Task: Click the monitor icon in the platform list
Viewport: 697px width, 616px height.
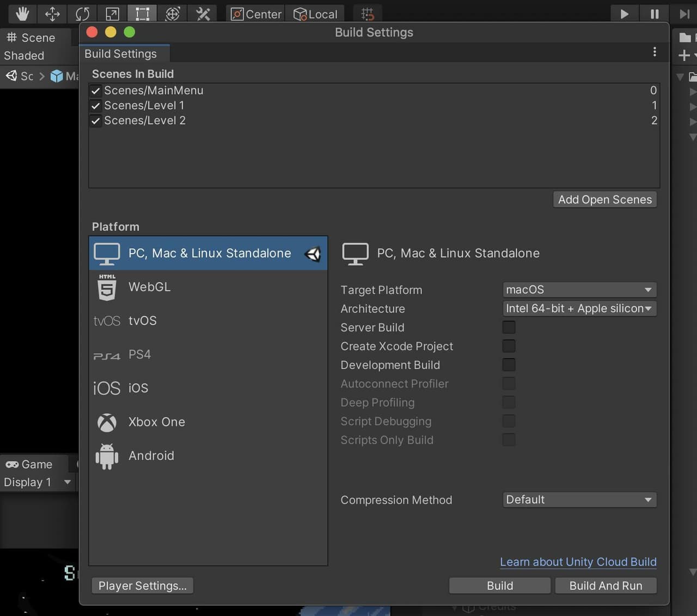Action: (x=107, y=254)
